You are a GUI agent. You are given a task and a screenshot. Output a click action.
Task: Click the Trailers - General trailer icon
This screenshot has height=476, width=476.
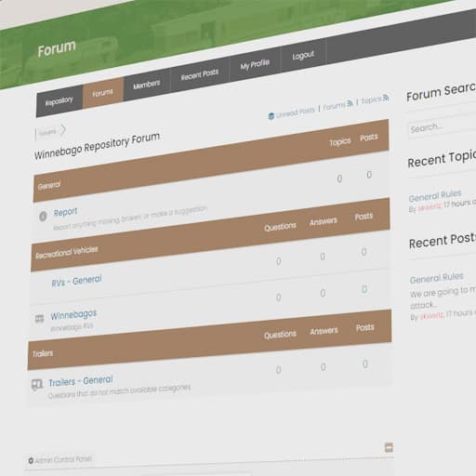click(37, 385)
